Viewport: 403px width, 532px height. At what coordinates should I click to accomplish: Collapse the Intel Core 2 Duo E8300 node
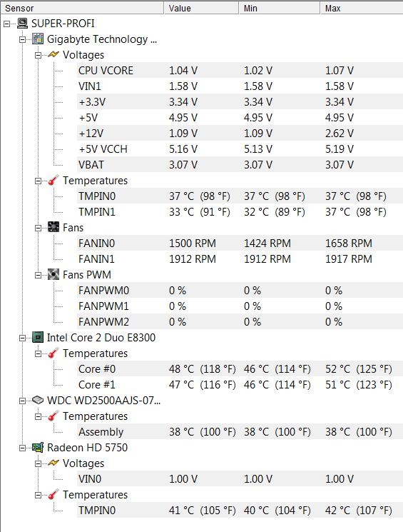pos(22,338)
